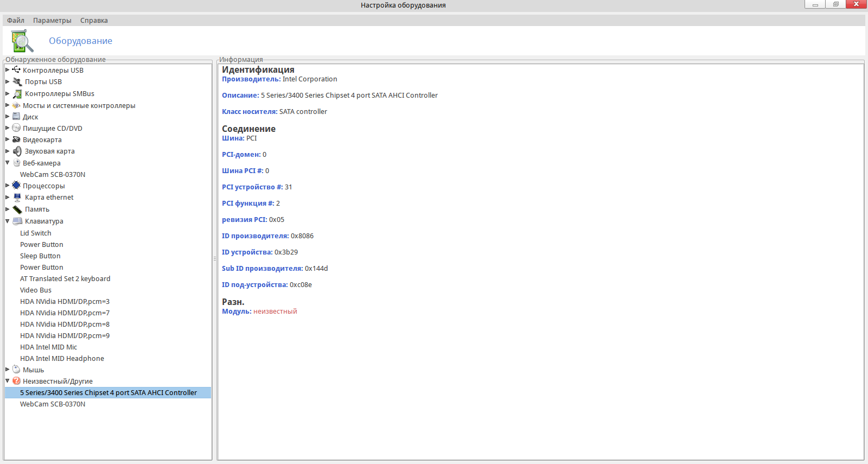868x464 pixels.
Task: Select the Lid Switch device
Action: (36, 233)
